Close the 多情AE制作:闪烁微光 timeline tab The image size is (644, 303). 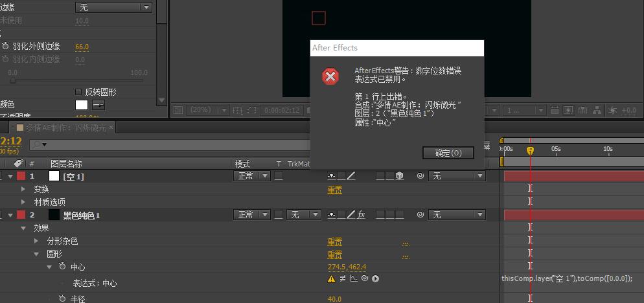click(x=111, y=128)
